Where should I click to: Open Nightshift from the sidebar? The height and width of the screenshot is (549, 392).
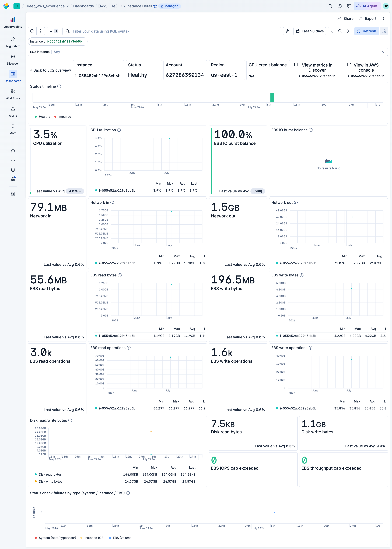(13, 42)
